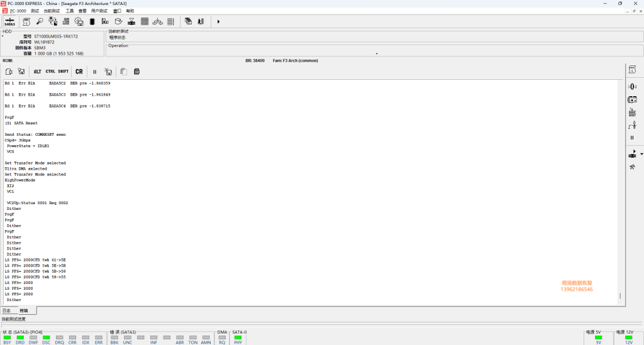Click the SATA3 port selector icon
The height and width of the screenshot is (345, 644).
click(10, 22)
